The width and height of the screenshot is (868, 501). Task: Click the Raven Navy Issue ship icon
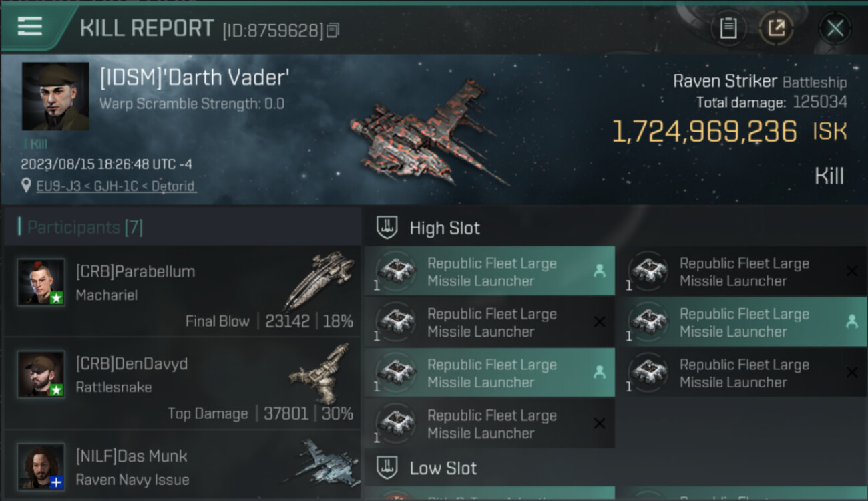pyautogui.click(x=320, y=463)
